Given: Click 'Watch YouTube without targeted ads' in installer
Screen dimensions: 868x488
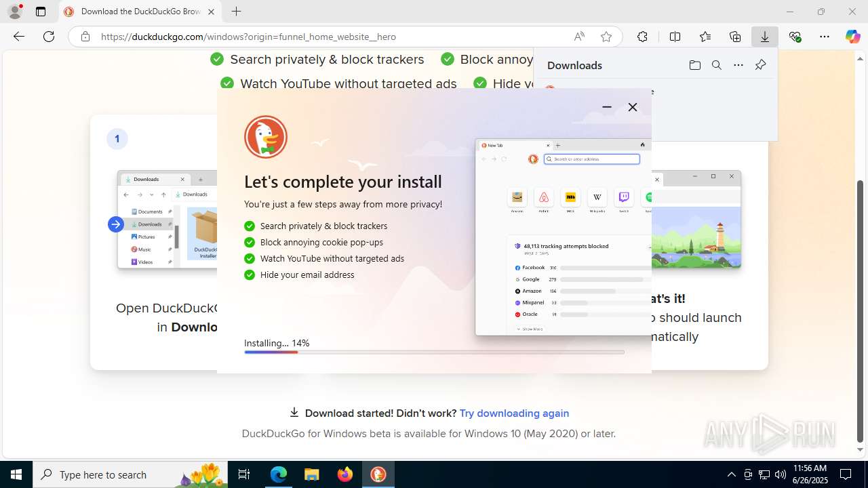Looking at the screenshot, I should click(x=332, y=258).
